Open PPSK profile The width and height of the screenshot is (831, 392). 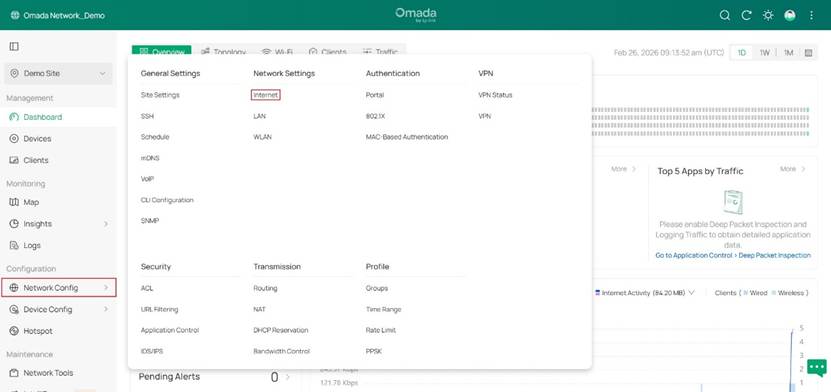[374, 351]
